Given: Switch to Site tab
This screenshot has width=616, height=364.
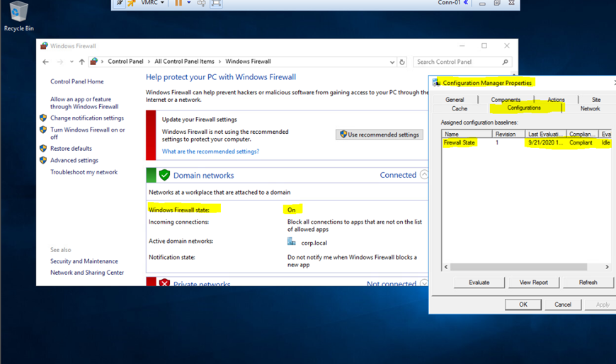Looking at the screenshot, I should tap(596, 100).
